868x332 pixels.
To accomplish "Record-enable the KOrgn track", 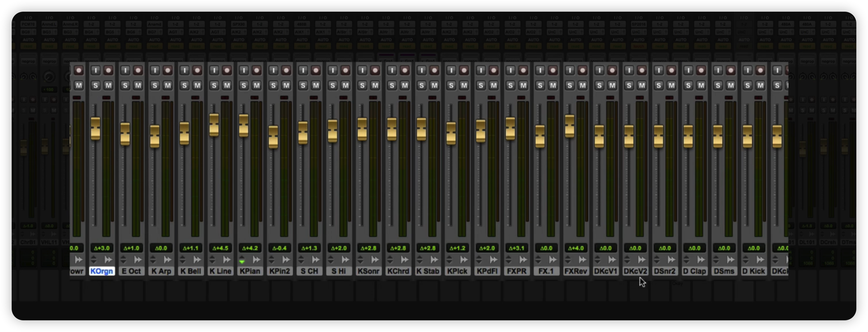I will (108, 70).
